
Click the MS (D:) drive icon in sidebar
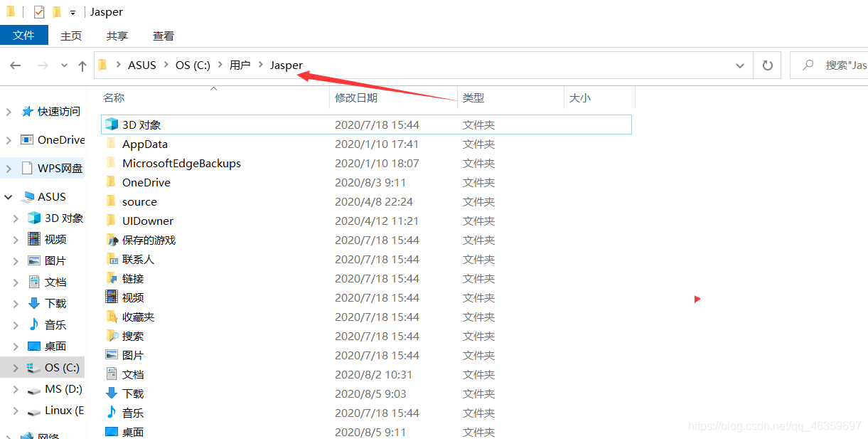click(x=33, y=389)
